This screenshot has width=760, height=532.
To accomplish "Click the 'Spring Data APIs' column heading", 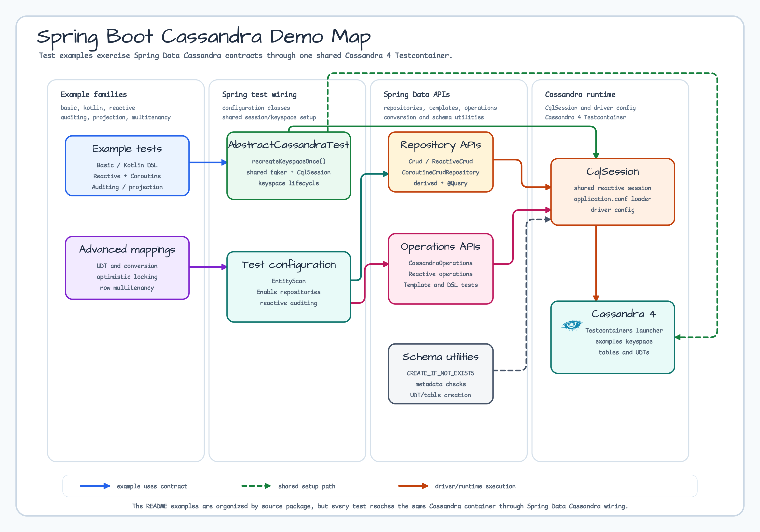I will click(x=416, y=94).
